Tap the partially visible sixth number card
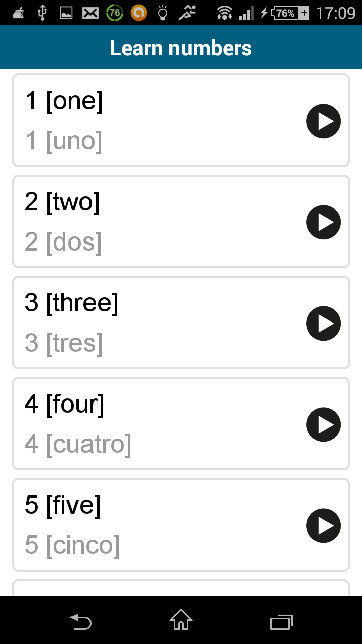 [x=181, y=588]
